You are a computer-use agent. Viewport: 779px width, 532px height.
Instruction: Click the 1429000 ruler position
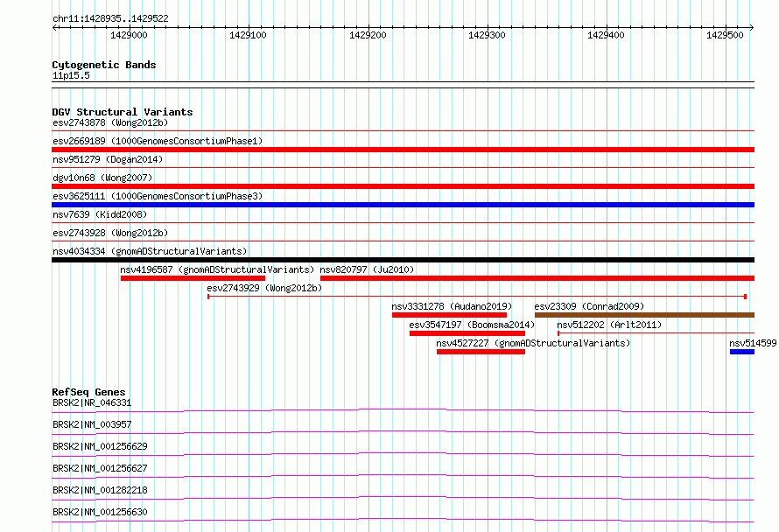coord(129,35)
